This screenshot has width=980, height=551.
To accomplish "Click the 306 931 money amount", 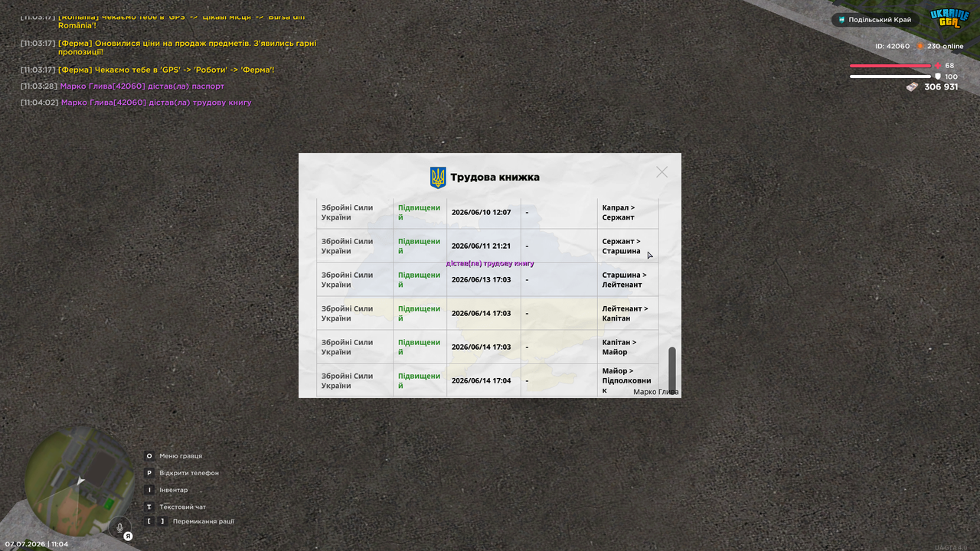I will pyautogui.click(x=941, y=87).
